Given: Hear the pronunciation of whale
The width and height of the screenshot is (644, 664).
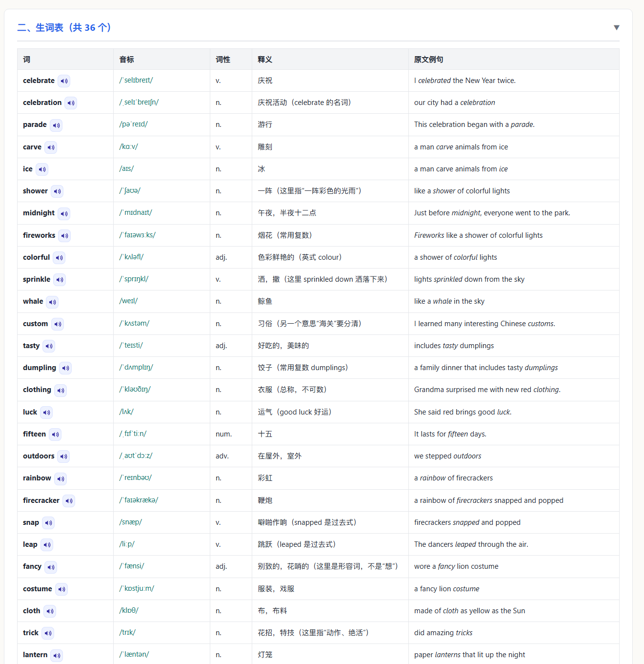Looking at the screenshot, I should (x=52, y=302).
